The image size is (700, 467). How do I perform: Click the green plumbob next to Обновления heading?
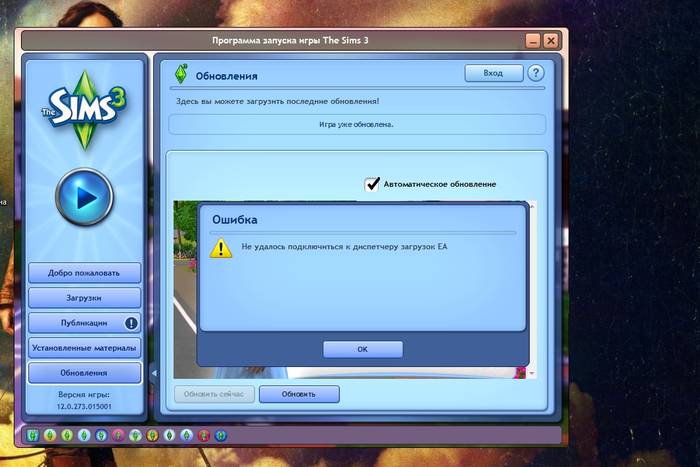click(181, 74)
